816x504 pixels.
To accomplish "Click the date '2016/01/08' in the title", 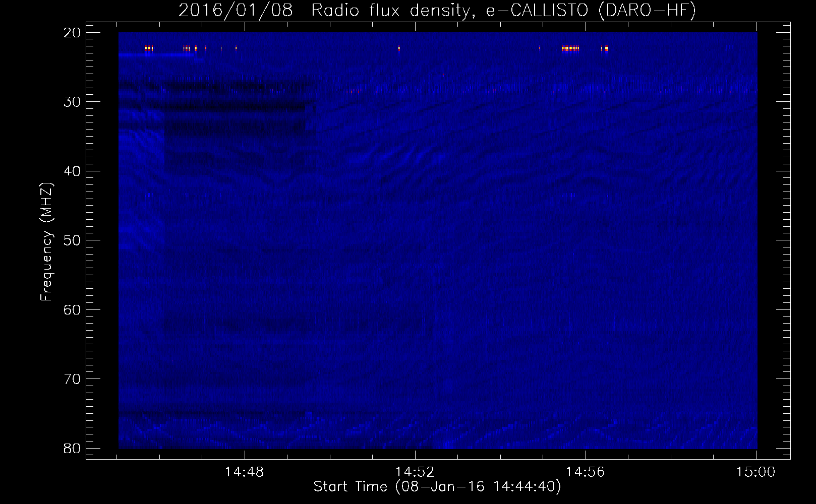I will point(236,10).
